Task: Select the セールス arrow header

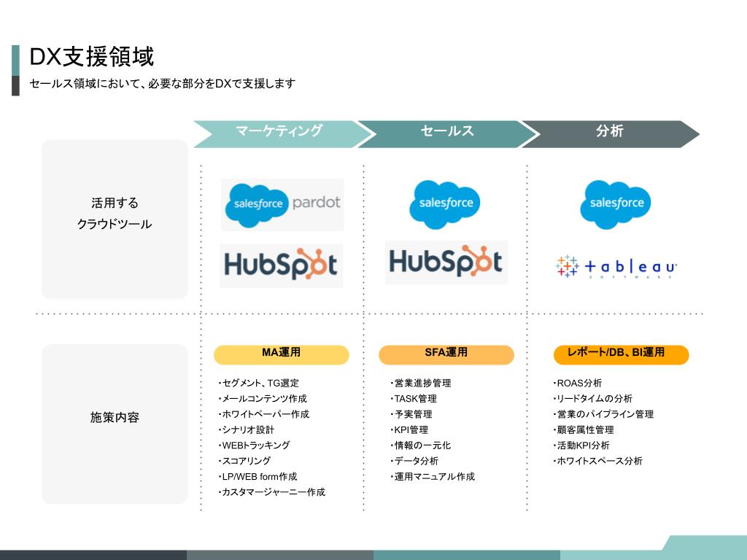Action: click(446, 134)
